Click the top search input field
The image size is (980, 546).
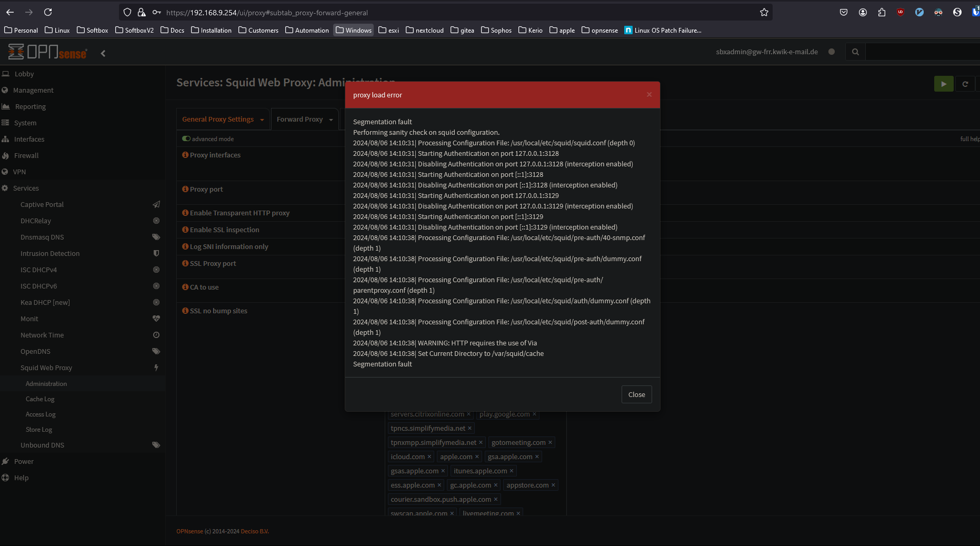click(x=921, y=52)
